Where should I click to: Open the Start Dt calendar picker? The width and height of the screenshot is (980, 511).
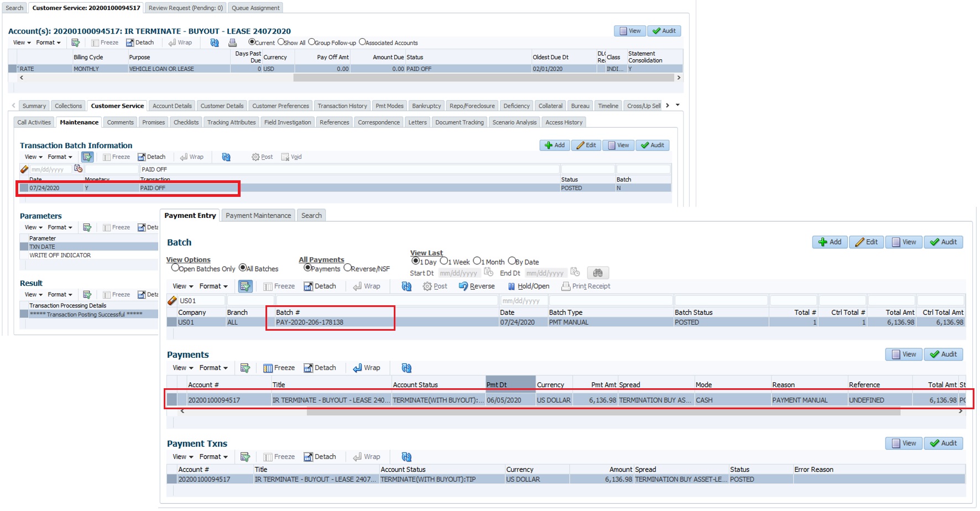[488, 272]
